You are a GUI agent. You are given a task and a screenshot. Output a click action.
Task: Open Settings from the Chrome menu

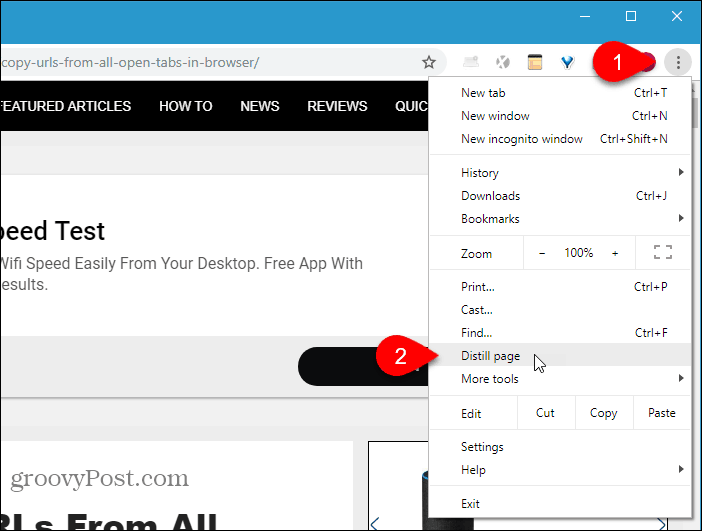pos(560,447)
